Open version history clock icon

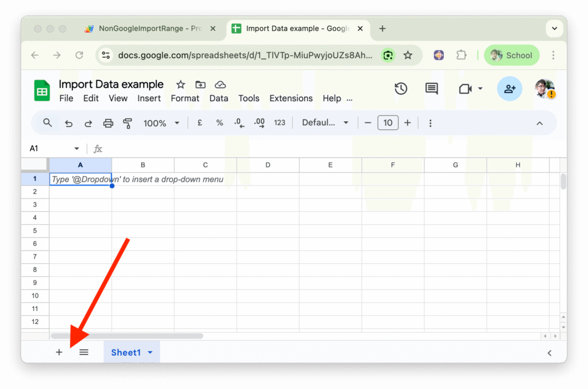point(401,88)
